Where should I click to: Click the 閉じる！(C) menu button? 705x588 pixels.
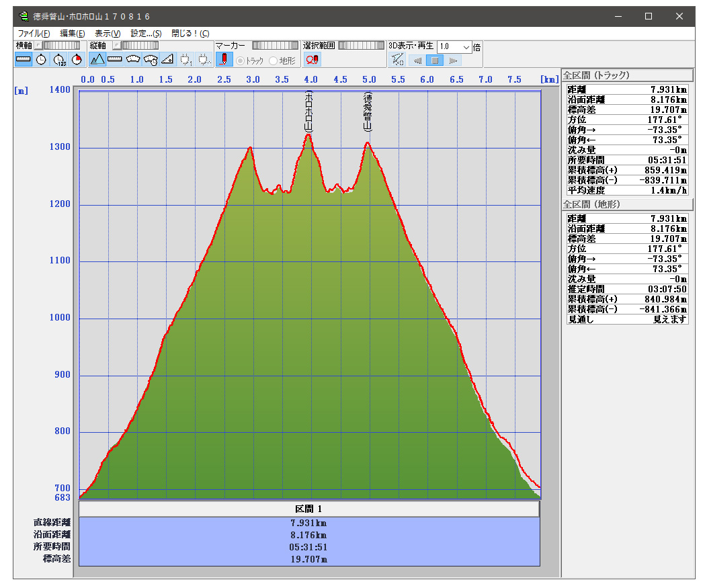pos(190,33)
